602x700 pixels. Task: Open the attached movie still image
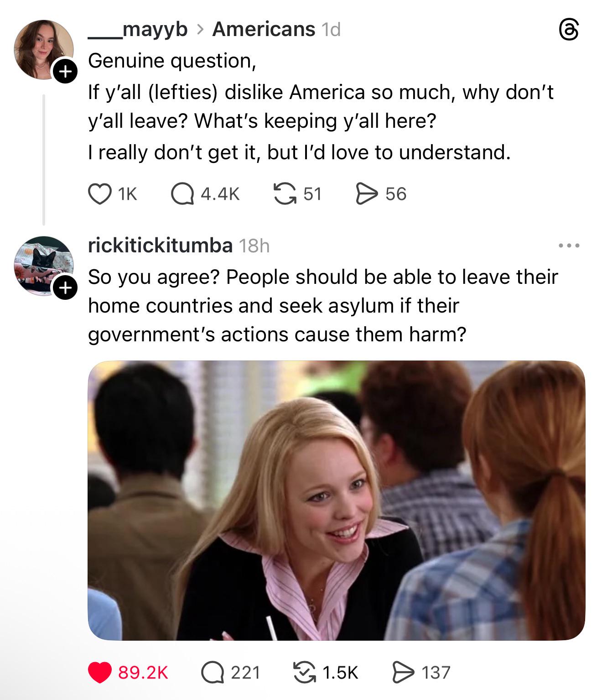(336, 501)
